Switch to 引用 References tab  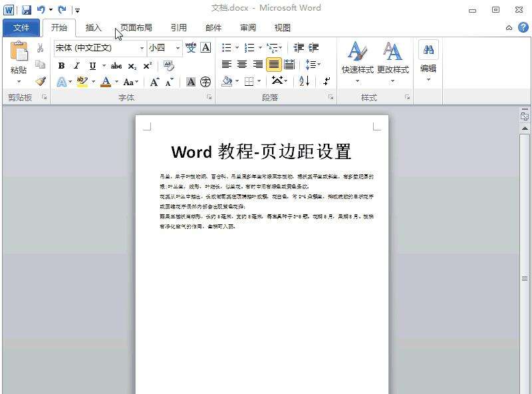point(179,27)
